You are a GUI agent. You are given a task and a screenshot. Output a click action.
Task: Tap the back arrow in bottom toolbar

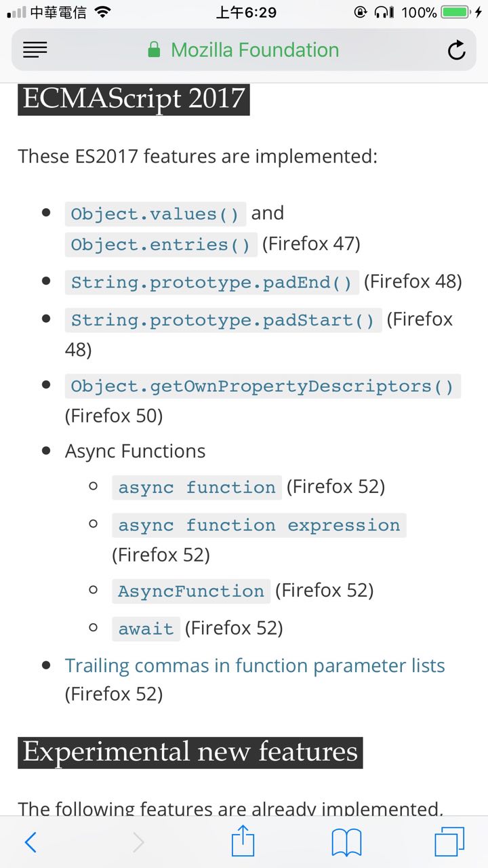(30, 842)
